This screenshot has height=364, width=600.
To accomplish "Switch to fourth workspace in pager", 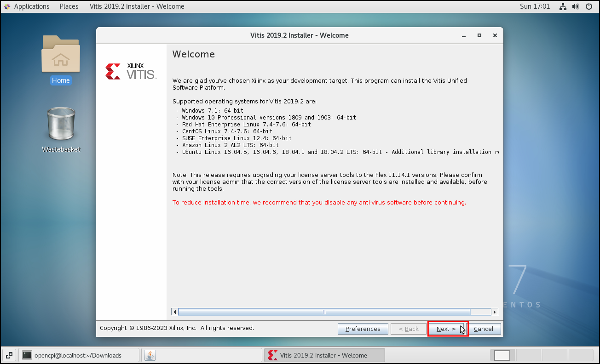I will pos(581,355).
